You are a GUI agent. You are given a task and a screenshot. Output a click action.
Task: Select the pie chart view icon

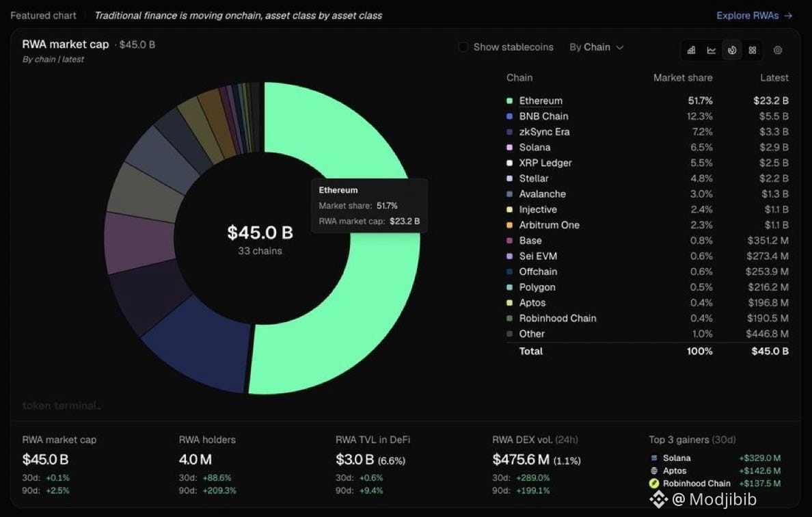click(x=732, y=50)
